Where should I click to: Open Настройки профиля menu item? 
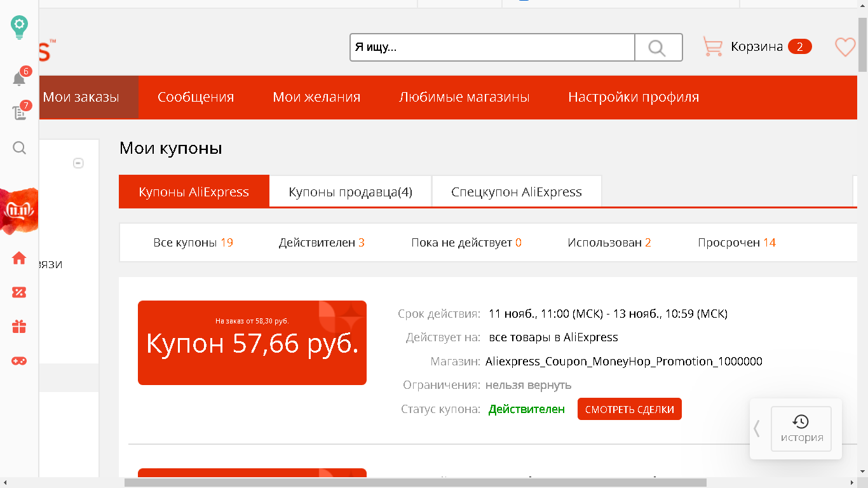[x=634, y=97]
